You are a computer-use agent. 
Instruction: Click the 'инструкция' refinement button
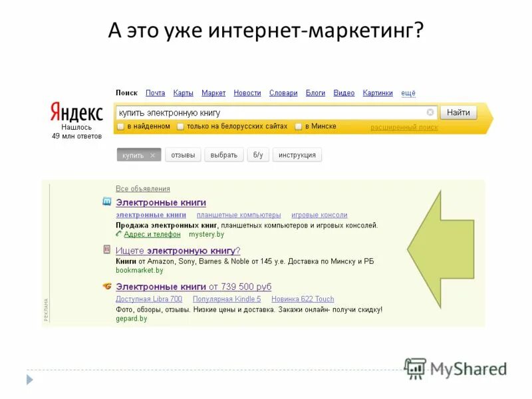point(297,155)
